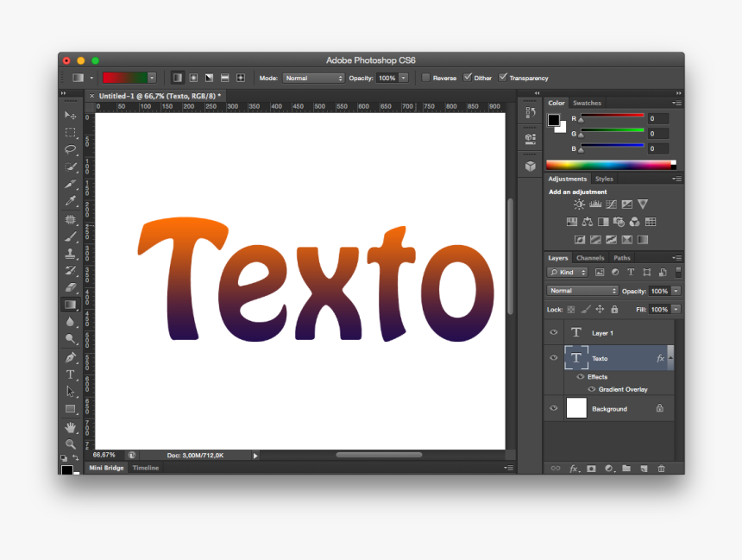Open the Brightness/Contrast adjustment
The width and height of the screenshot is (742, 560).
click(x=578, y=204)
